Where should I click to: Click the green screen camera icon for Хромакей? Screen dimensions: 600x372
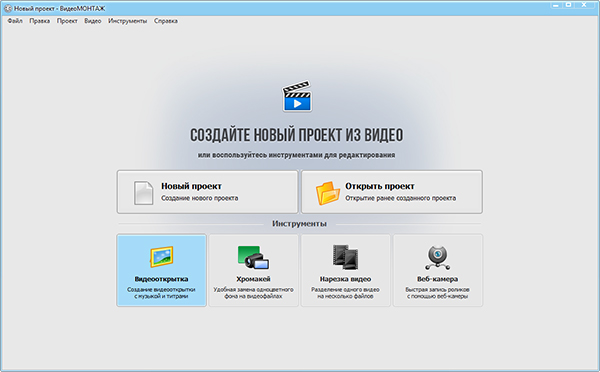(x=253, y=257)
